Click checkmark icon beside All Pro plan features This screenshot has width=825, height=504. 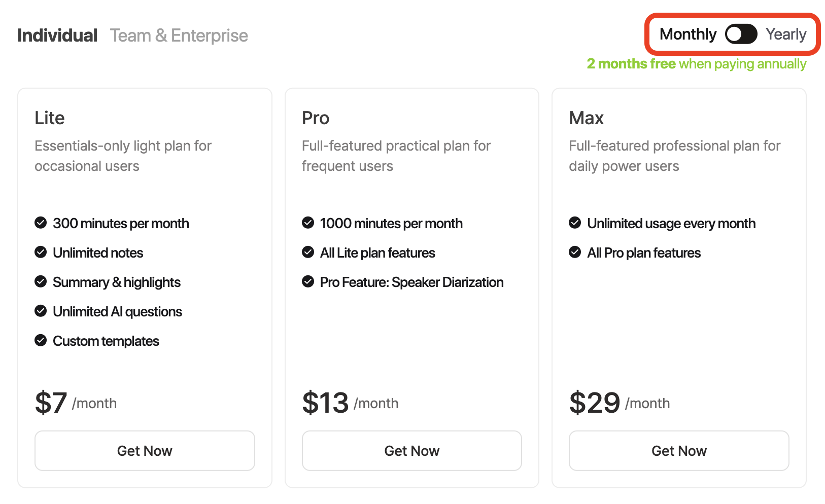point(575,252)
